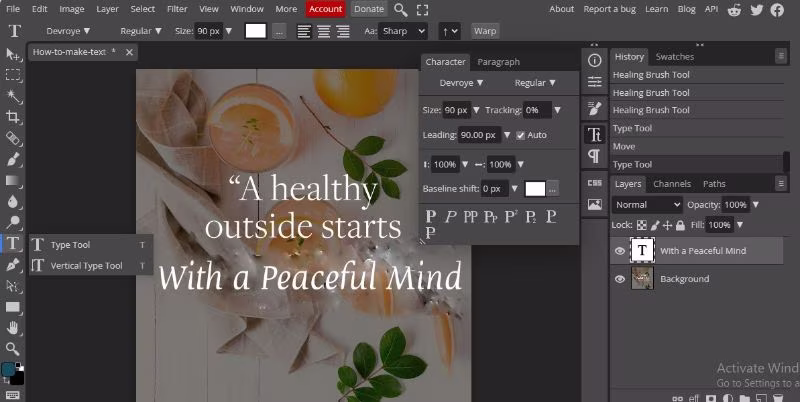Image resolution: width=800 pixels, height=402 pixels.
Task: Select the Hand tool
Action: coord(13,328)
